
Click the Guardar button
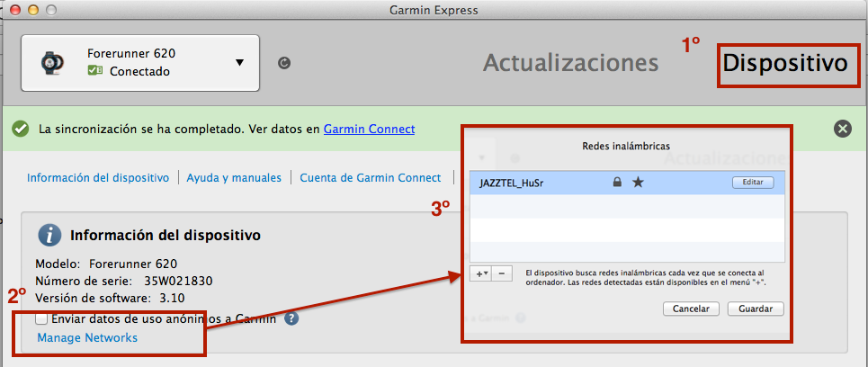coord(756,309)
